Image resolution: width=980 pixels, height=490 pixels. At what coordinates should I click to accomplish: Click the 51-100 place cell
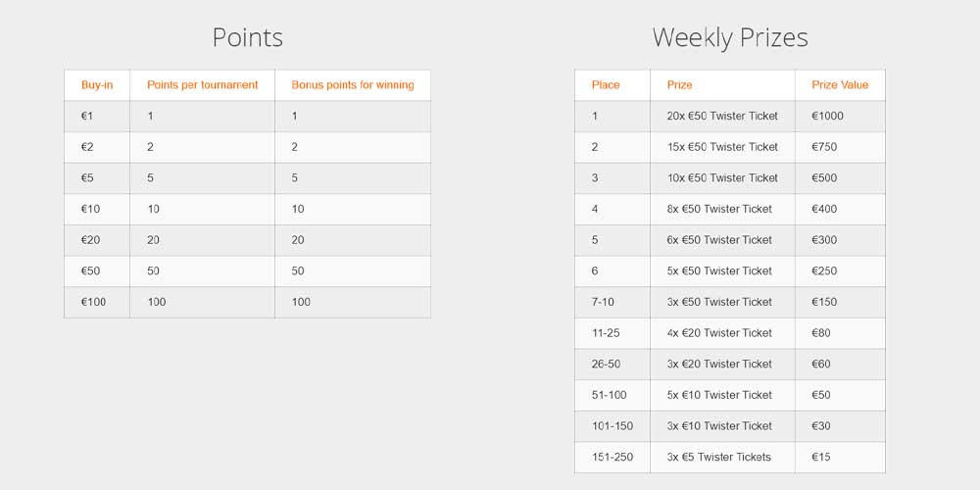[609, 395]
